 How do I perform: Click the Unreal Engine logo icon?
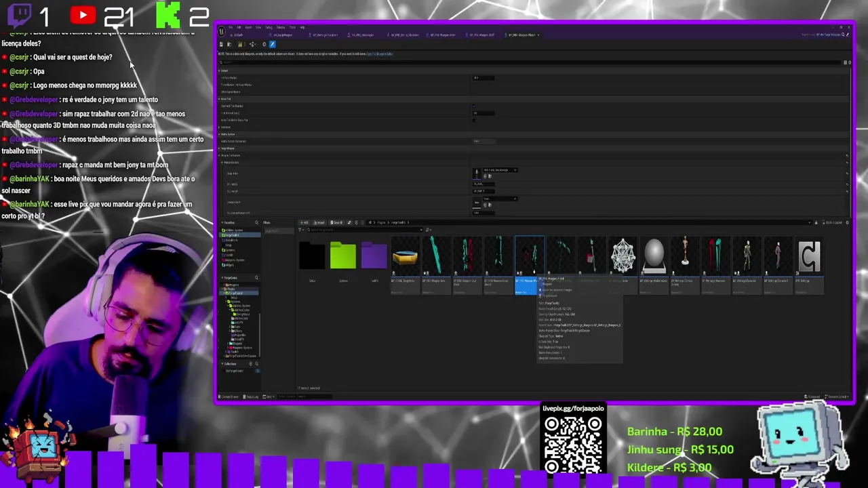pyautogui.click(x=222, y=31)
